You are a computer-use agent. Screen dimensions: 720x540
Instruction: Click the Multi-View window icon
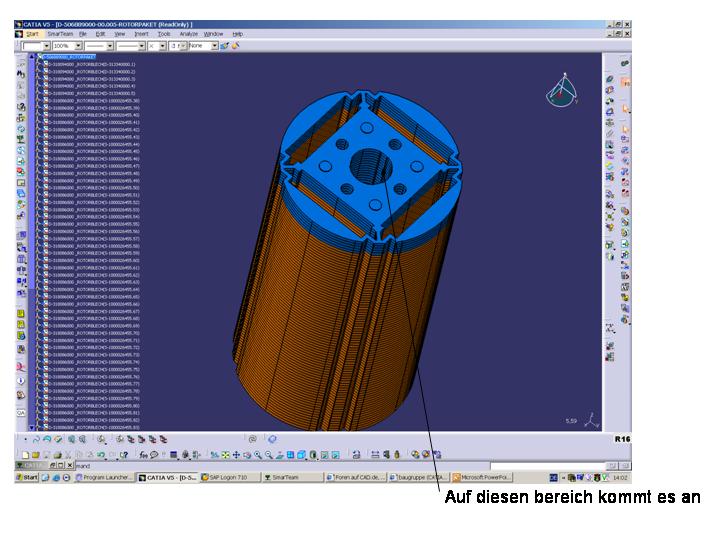pyautogui.click(x=290, y=455)
